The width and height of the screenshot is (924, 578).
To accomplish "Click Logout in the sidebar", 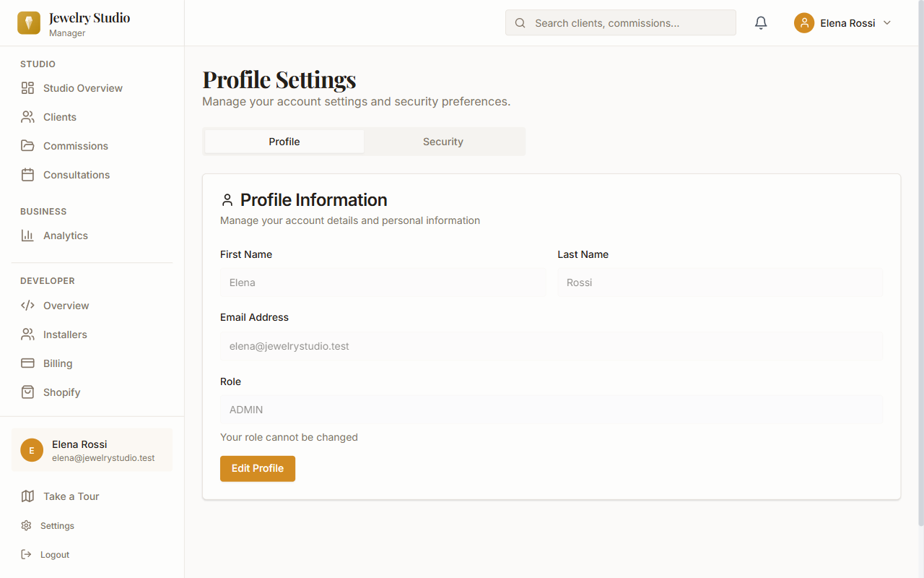I will (54, 555).
